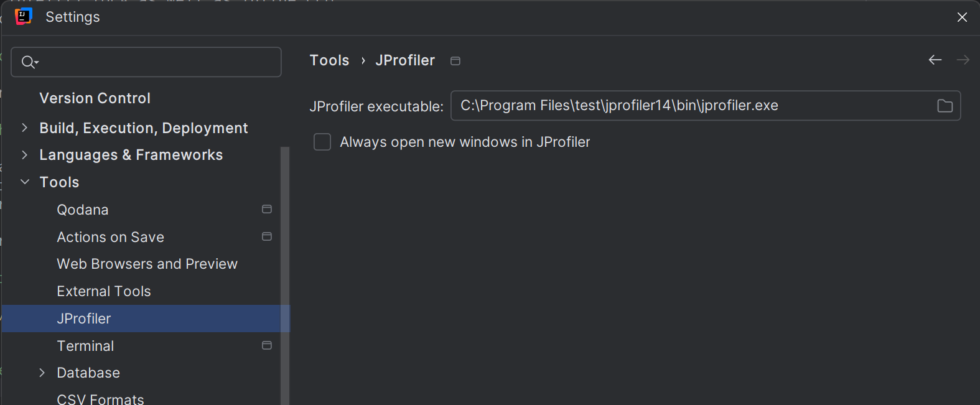The width and height of the screenshot is (980, 405).
Task: Open the External Tools settings page
Action: click(x=104, y=291)
